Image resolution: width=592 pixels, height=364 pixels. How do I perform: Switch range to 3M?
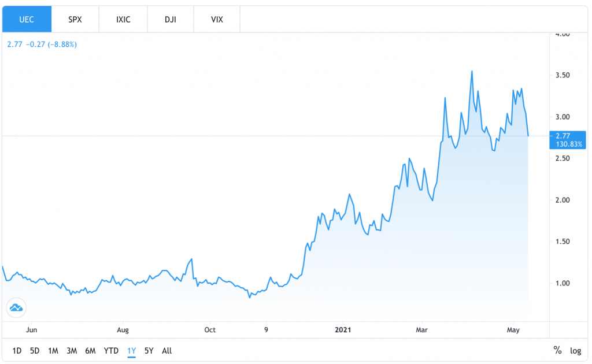point(72,350)
